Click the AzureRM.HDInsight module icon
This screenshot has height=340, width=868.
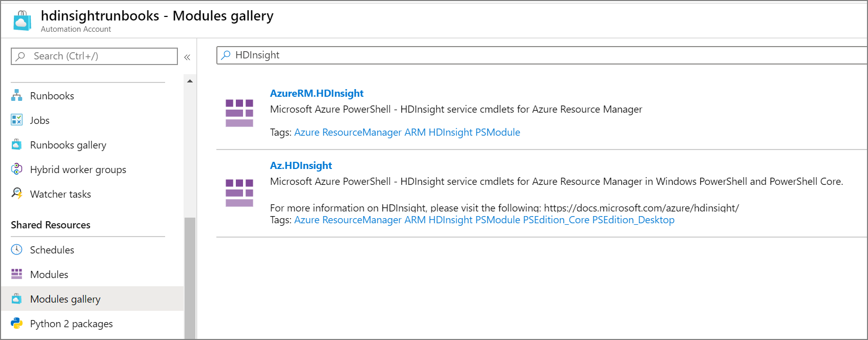click(x=239, y=113)
